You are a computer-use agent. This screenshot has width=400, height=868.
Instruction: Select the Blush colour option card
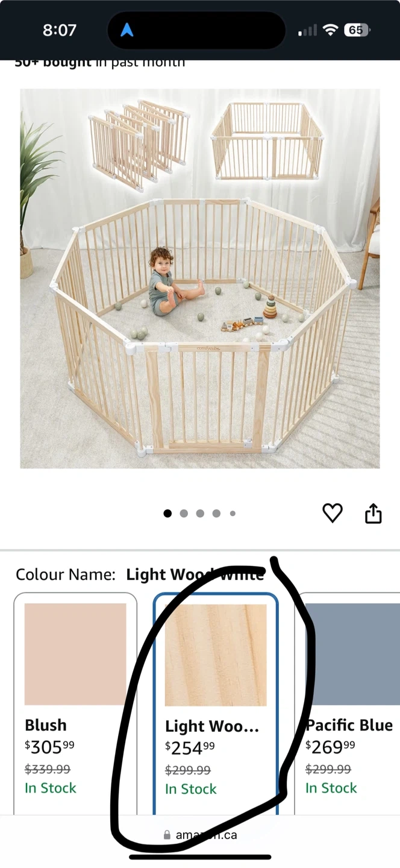click(75, 703)
